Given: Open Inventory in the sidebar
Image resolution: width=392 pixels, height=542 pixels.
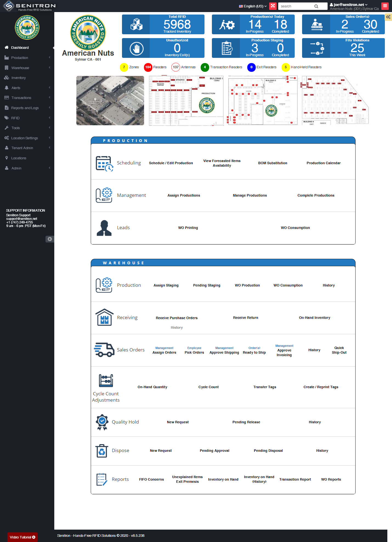Looking at the screenshot, I should (x=27, y=78).
